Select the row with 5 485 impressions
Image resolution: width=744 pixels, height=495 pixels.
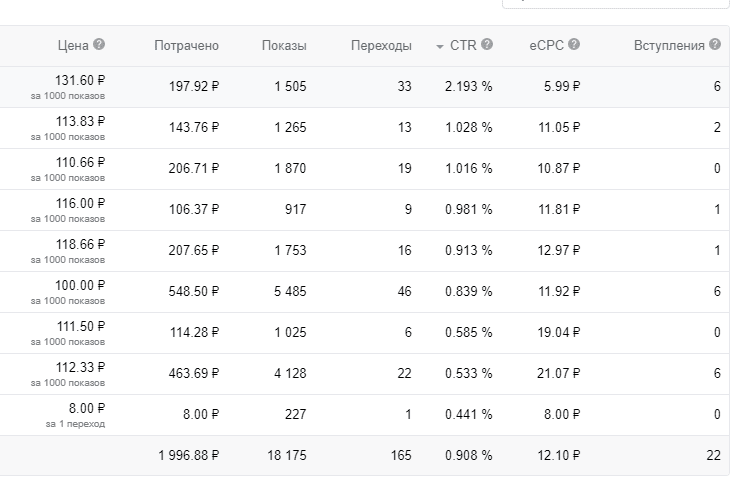pos(364,292)
